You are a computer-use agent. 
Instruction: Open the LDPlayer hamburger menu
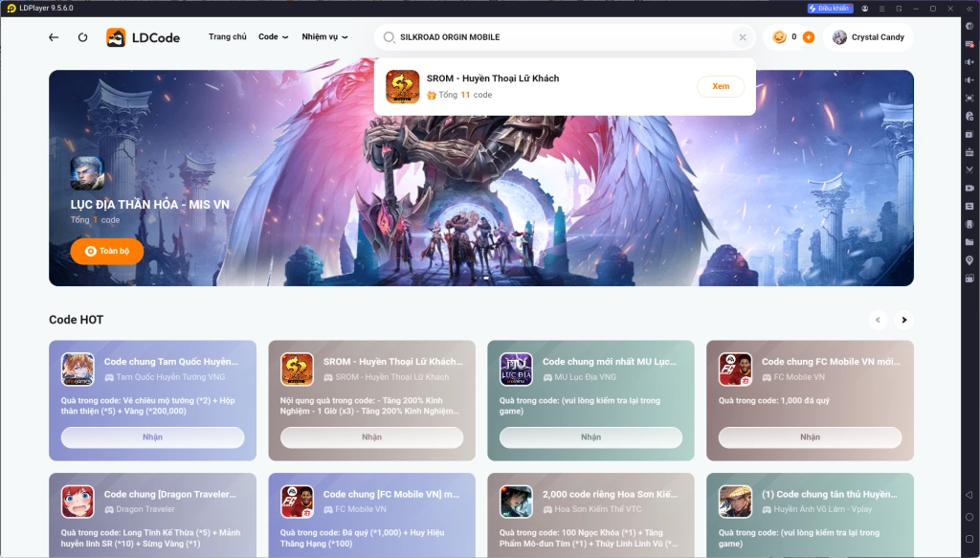click(881, 9)
